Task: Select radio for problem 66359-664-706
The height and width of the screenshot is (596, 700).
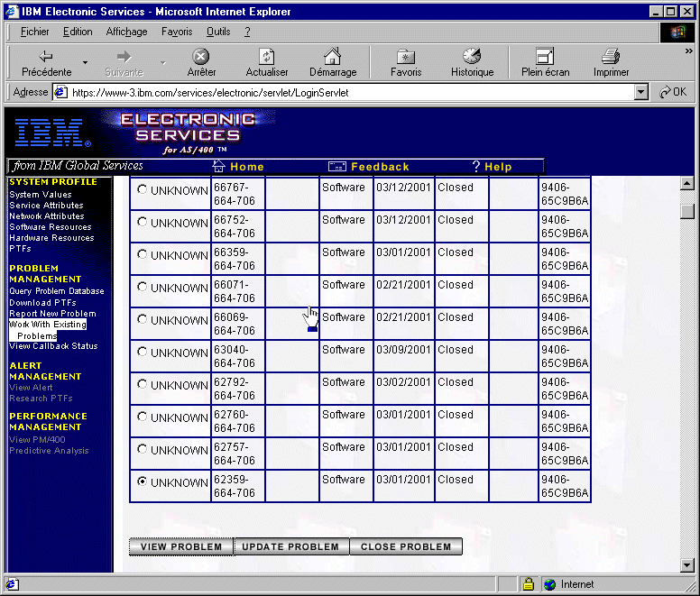Action: coord(142,254)
